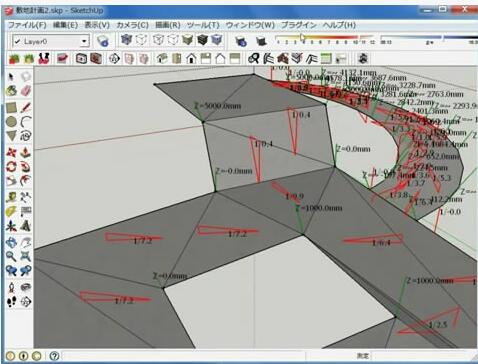Activate the Orbit camera tool
Screen dimensions: 478x364
coord(11,243)
